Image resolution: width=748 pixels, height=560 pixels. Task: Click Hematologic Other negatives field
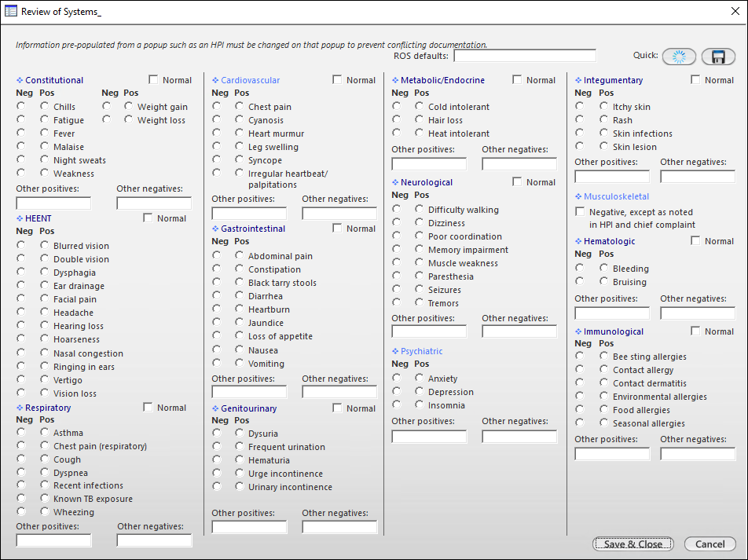(698, 313)
